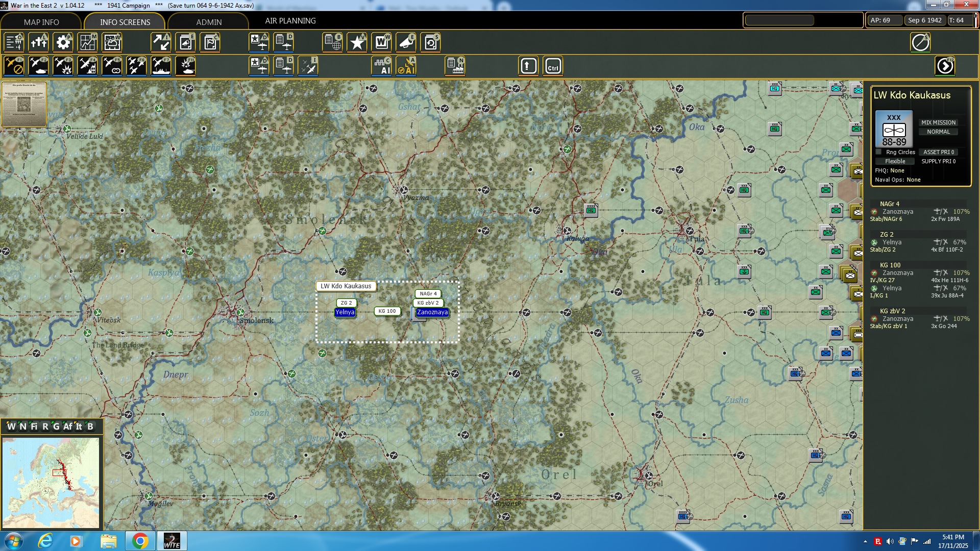The height and width of the screenshot is (551, 980).
Task: Click the Yelnya airbase label on map
Action: click(345, 312)
